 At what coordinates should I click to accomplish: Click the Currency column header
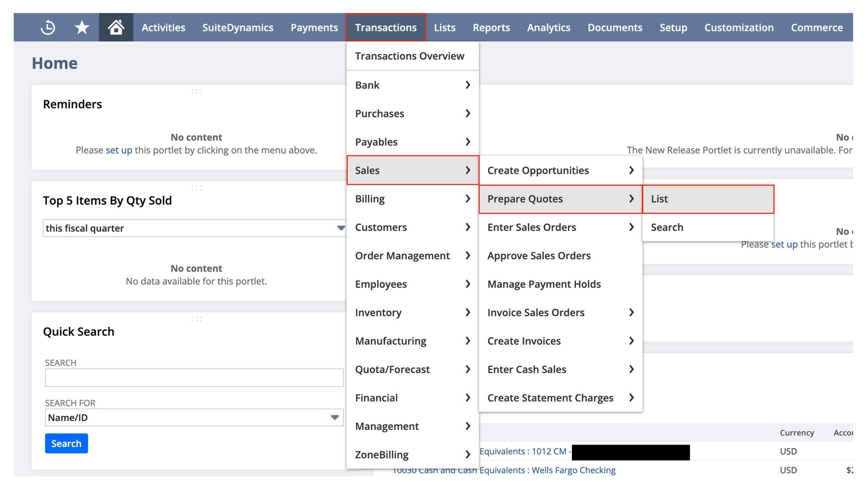(797, 433)
